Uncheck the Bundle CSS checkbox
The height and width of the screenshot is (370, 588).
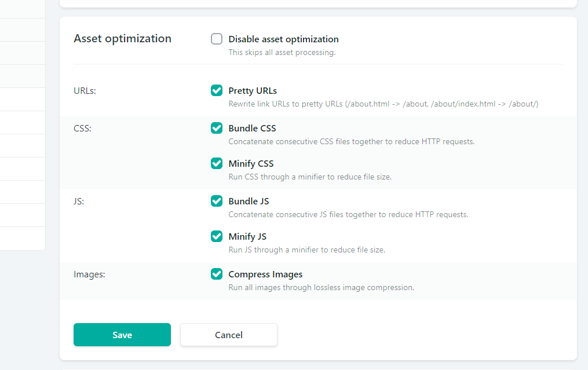tap(217, 128)
